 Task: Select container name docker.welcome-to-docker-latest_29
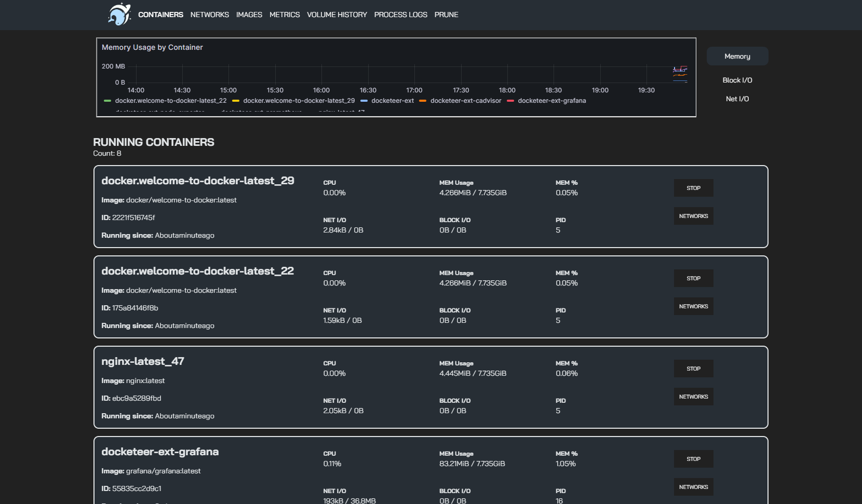click(x=198, y=181)
